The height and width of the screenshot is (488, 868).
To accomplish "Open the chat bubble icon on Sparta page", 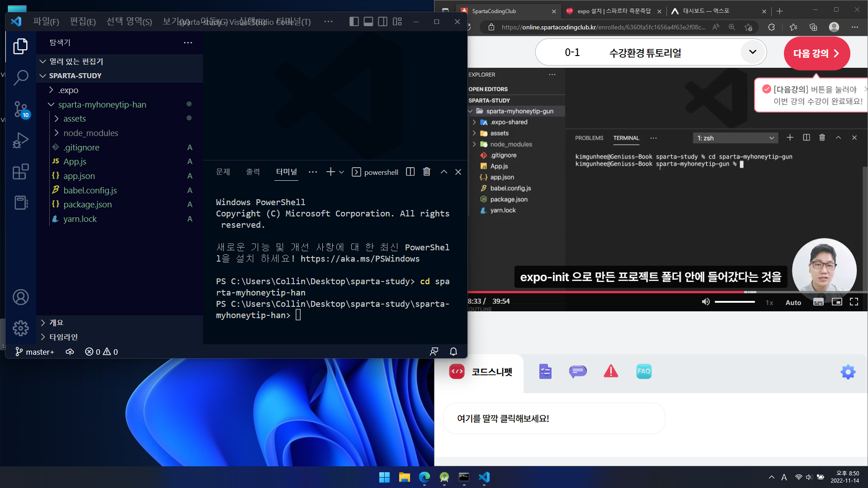I will click(578, 371).
